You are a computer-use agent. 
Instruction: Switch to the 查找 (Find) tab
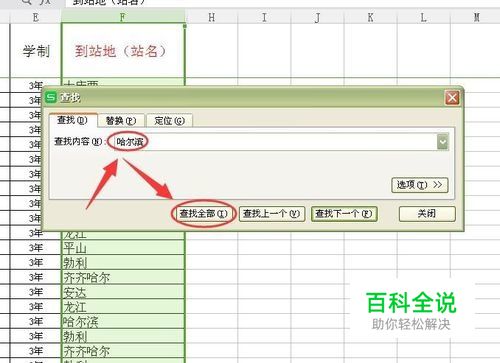73,120
